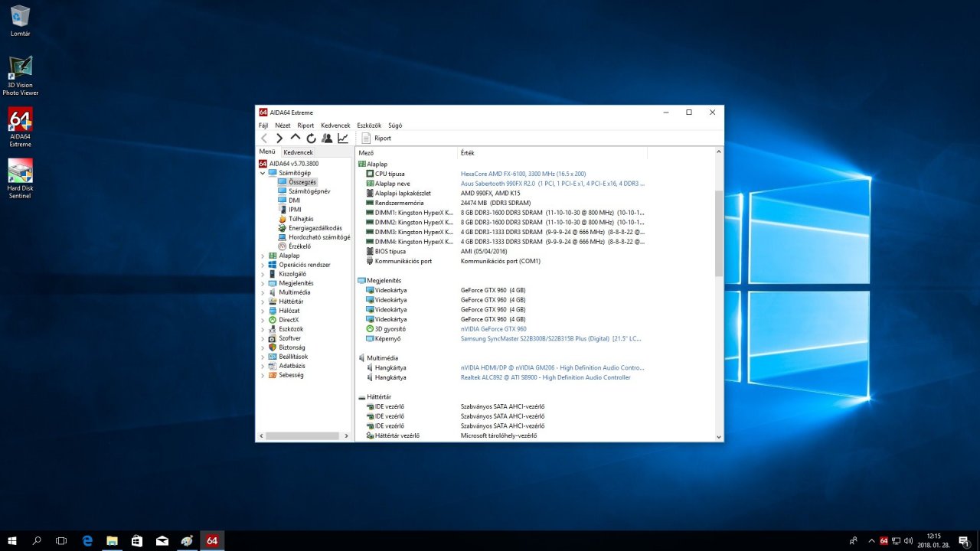
Task: Open the Riport menu in menu bar
Action: tap(305, 126)
